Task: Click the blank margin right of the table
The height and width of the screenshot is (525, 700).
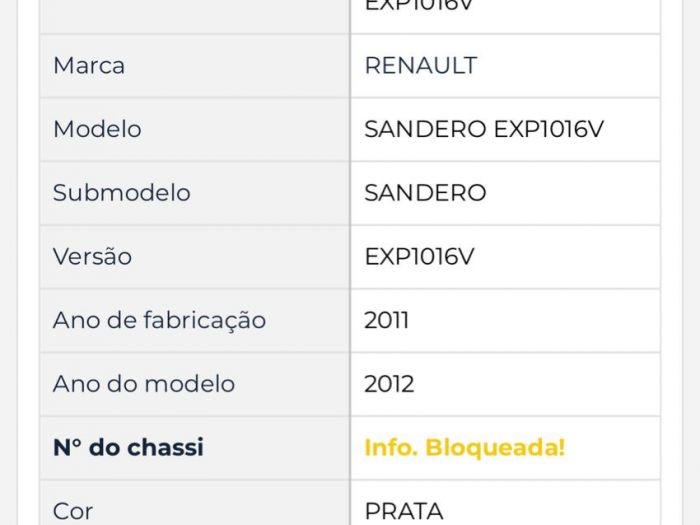Action: (x=680, y=260)
